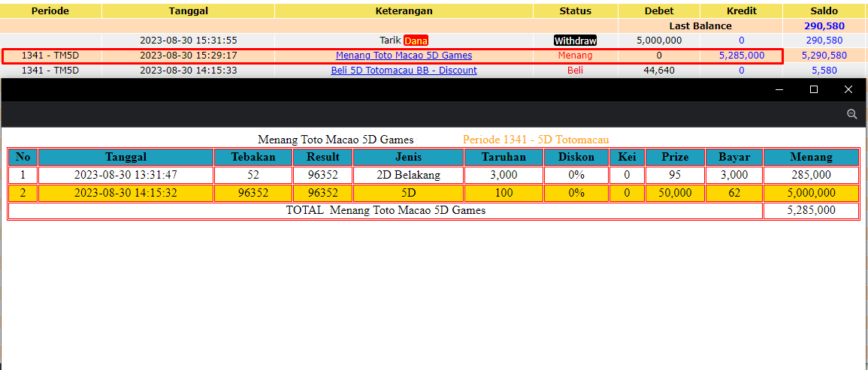Click the Withdraw status badge
Image resolution: width=868 pixels, height=370 pixels.
tap(575, 41)
